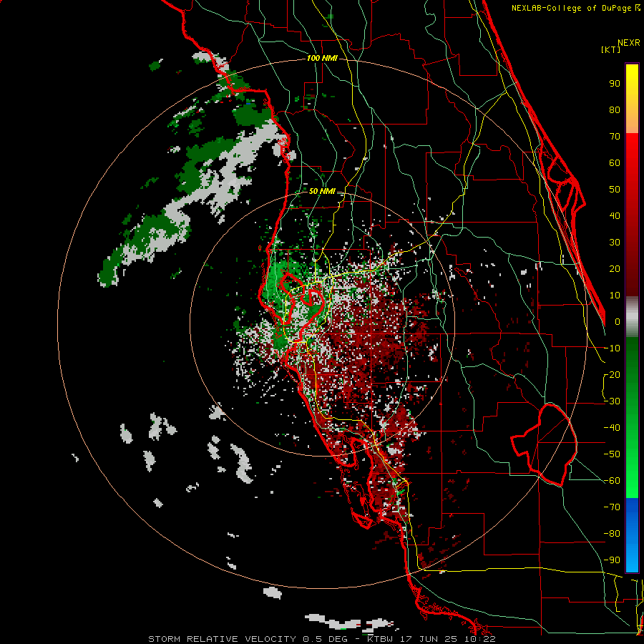Click the light blue bottom segment of the color bar

(632, 557)
